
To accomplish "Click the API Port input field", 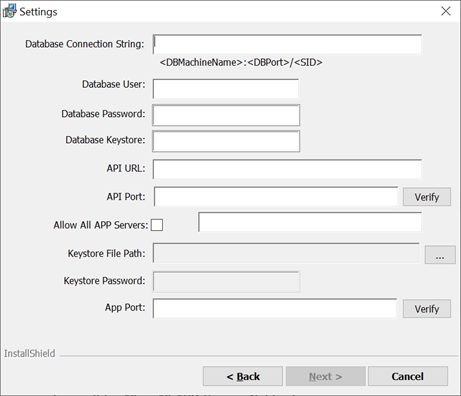I will point(276,197).
